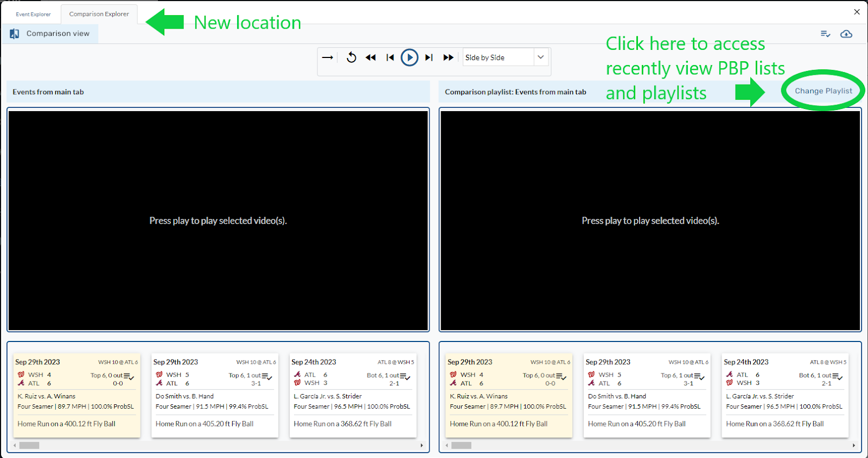This screenshot has width=868, height=458.
Task: Click the fast-forward double-arrow icon
Action: pos(448,57)
